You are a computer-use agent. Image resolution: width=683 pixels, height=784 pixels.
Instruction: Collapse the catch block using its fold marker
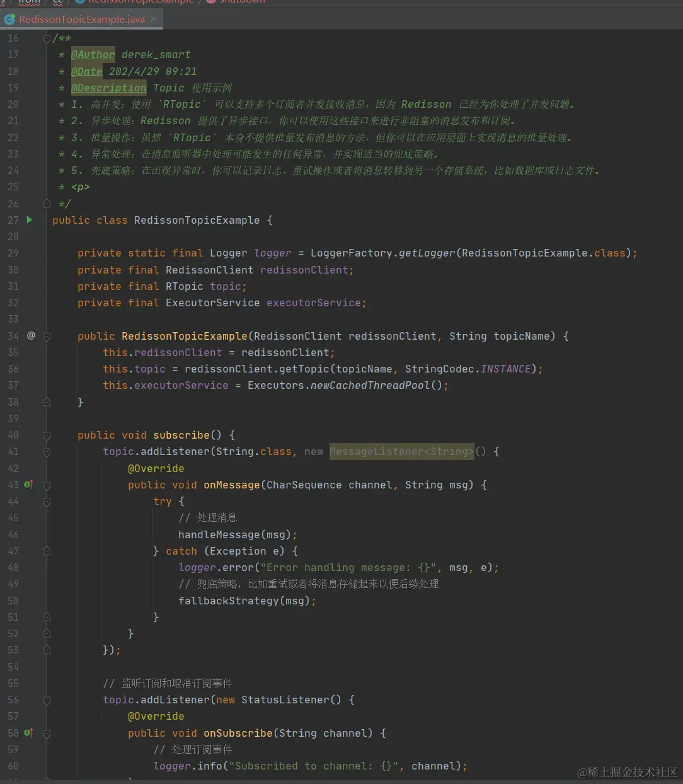tap(47, 550)
